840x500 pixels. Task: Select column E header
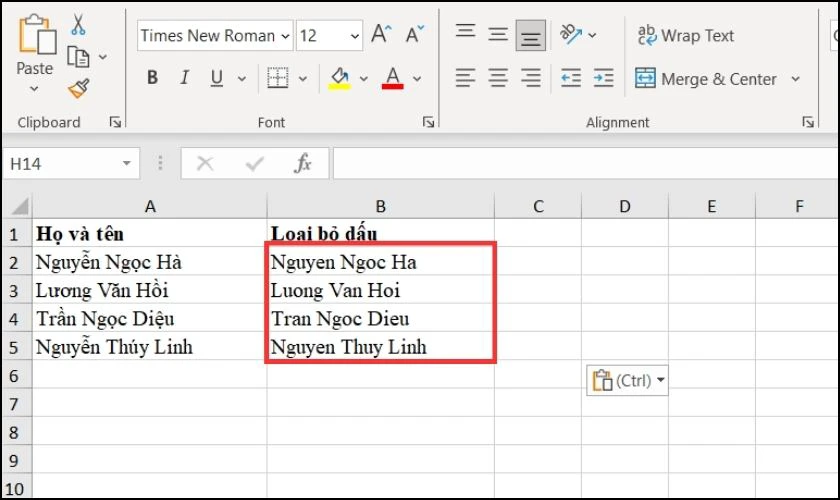pos(711,206)
